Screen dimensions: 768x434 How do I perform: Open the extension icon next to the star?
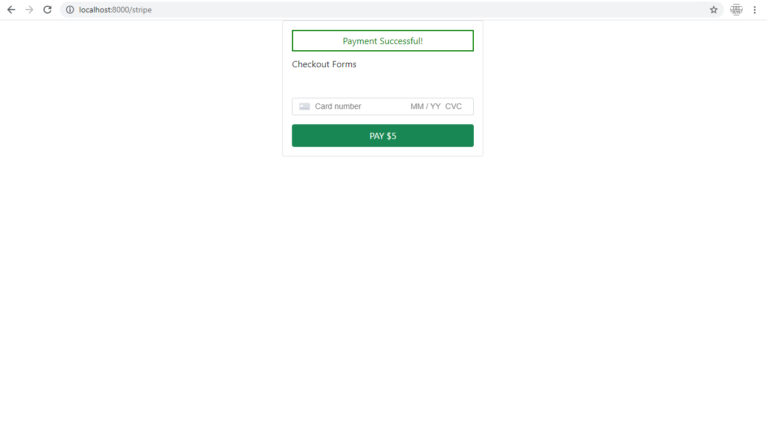click(x=736, y=10)
